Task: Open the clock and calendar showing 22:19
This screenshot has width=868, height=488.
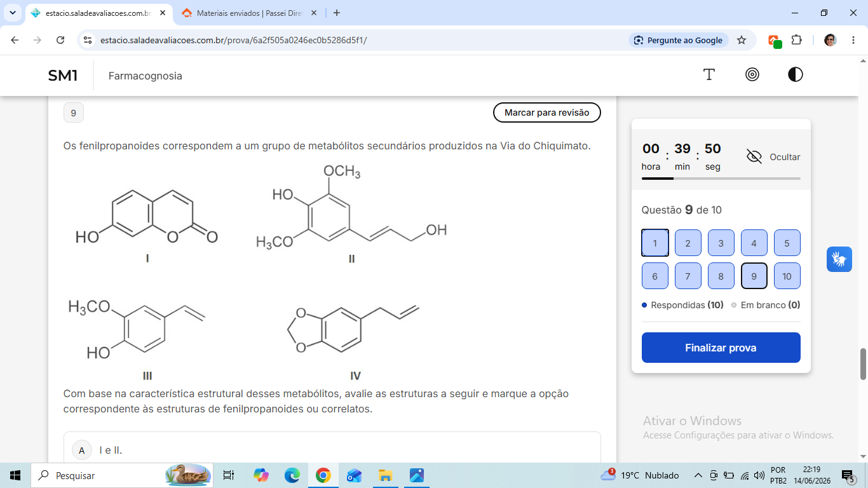Action: click(x=811, y=475)
